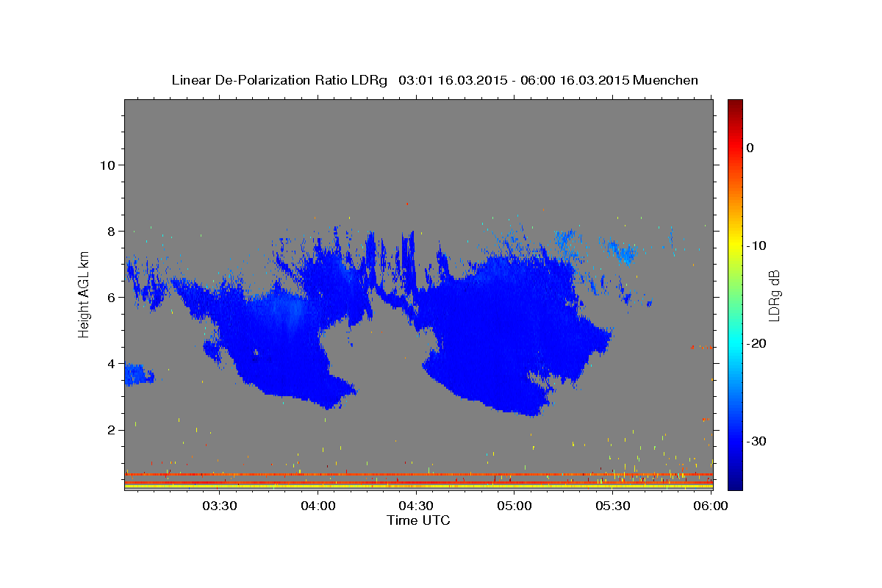Click the 'Time UTC' axis label
Image resolution: width=882 pixels, height=588 pixels.
pos(418,520)
